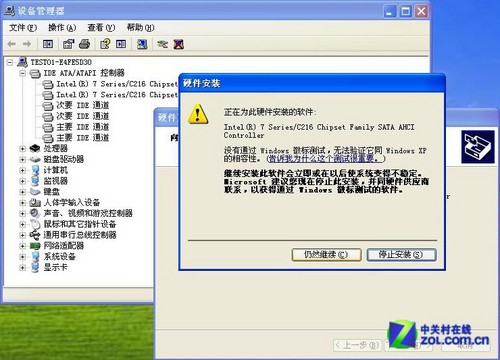Image resolution: width=500 pixels, height=360 pixels.
Task: Click the Print toolbar icon
Action: [85, 44]
